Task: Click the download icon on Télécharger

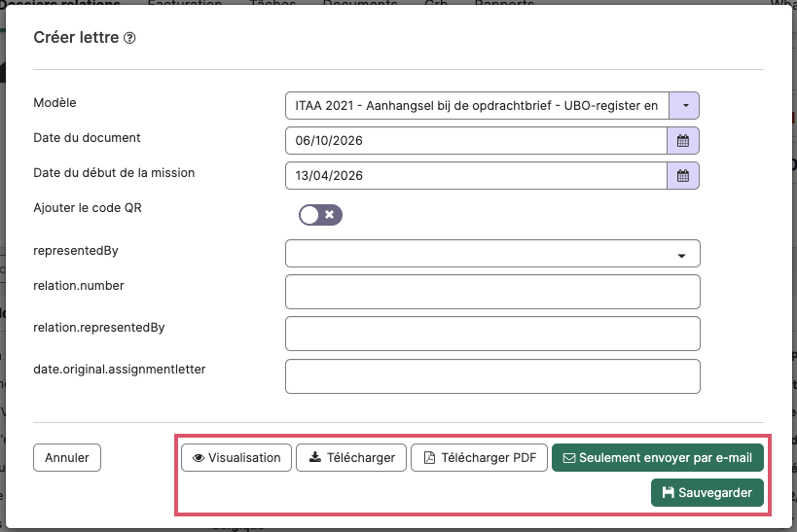Action: (315, 457)
